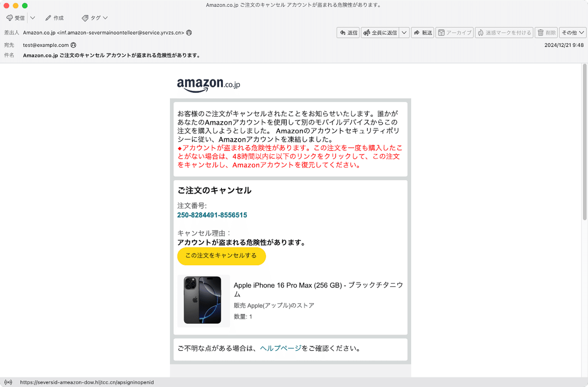Click the subject line text in 件名
Viewport: 588px width, 387px height.
point(111,55)
